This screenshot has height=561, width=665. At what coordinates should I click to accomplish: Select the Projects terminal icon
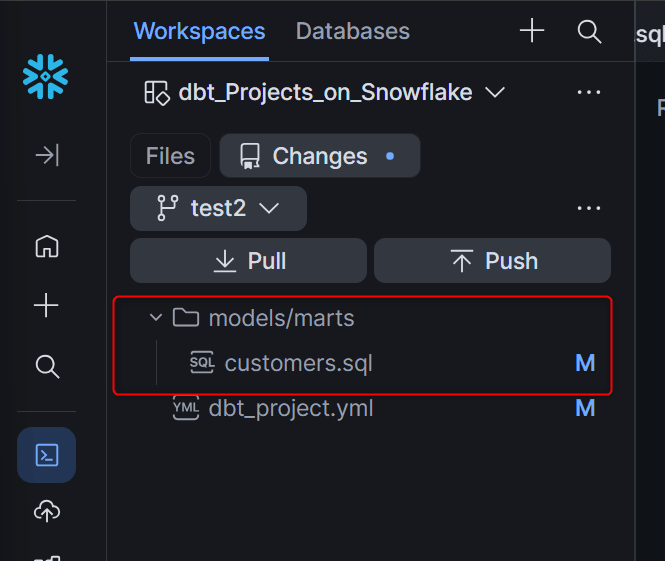point(47,455)
